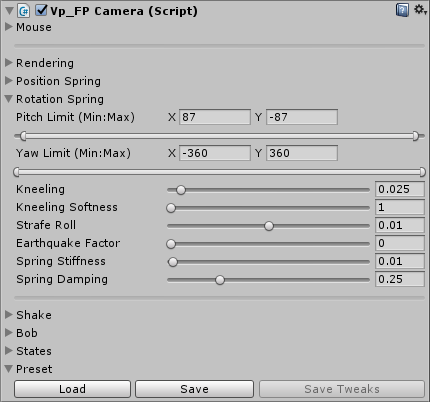Click the Save preset button
Viewport: 430px width, 402px height.
(x=194, y=389)
